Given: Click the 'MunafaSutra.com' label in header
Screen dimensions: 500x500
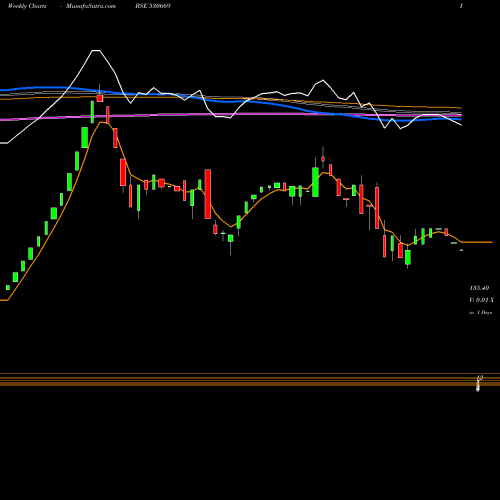Looking at the screenshot, I should 91,6.
